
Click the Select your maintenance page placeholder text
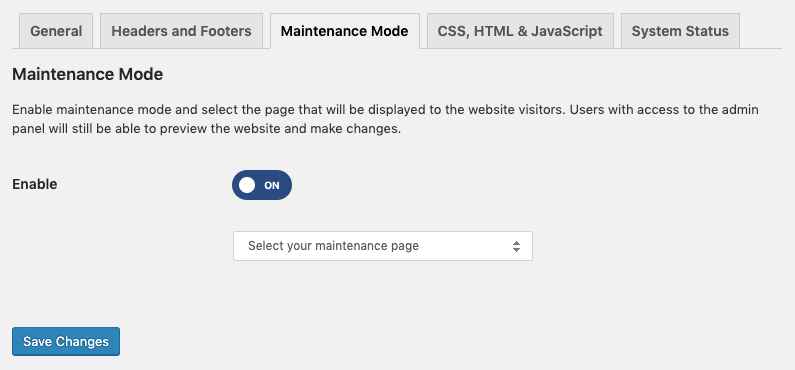(333, 246)
